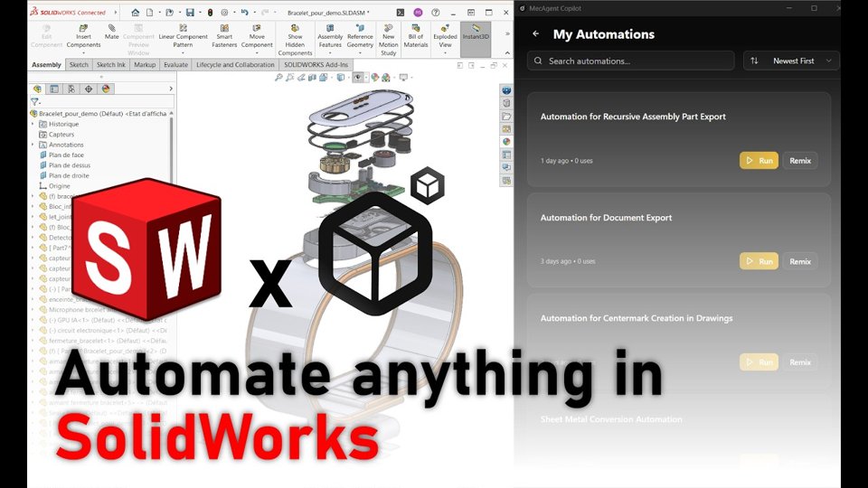Run the Document Export automation

click(x=759, y=261)
